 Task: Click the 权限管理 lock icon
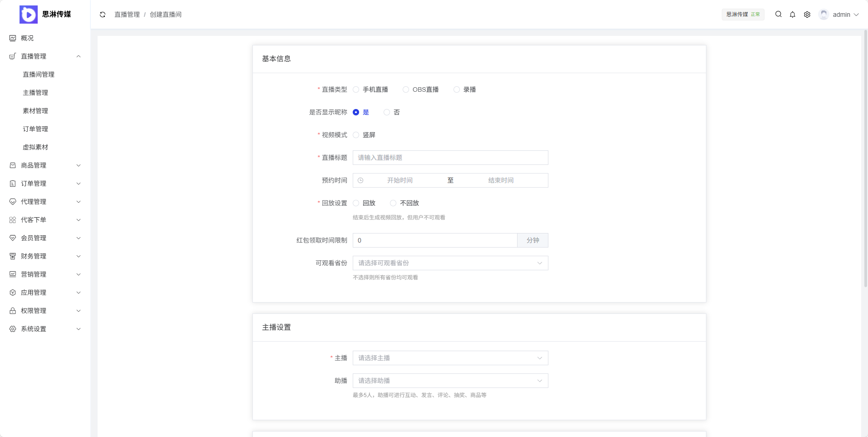[x=12, y=310]
